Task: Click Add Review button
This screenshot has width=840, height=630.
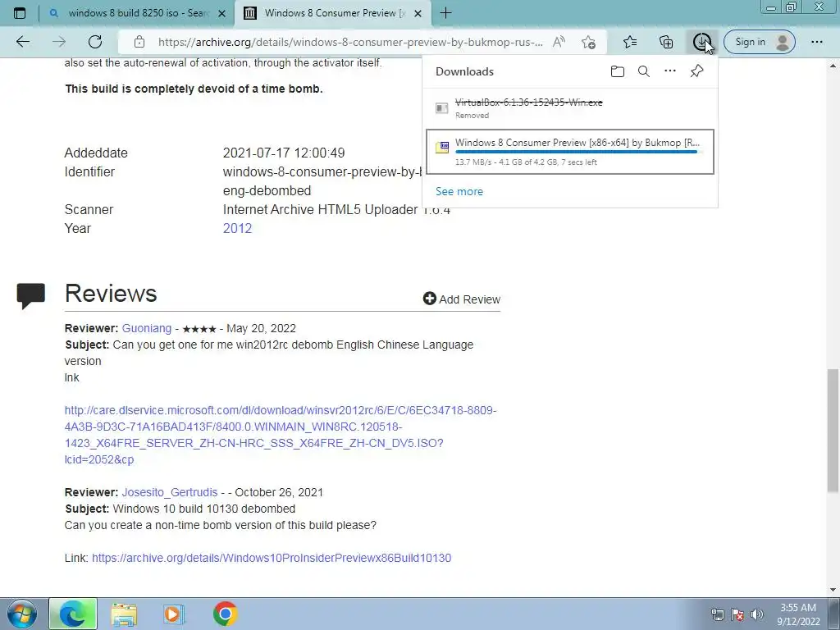Action: (x=462, y=299)
